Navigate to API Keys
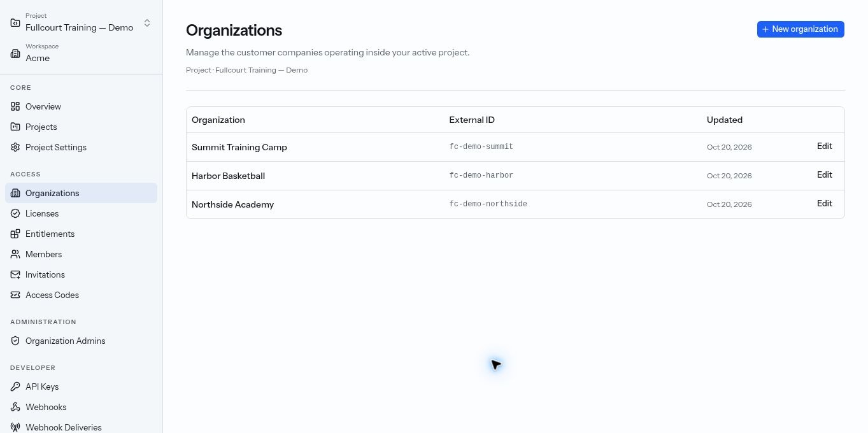This screenshot has width=868, height=433. click(81, 387)
